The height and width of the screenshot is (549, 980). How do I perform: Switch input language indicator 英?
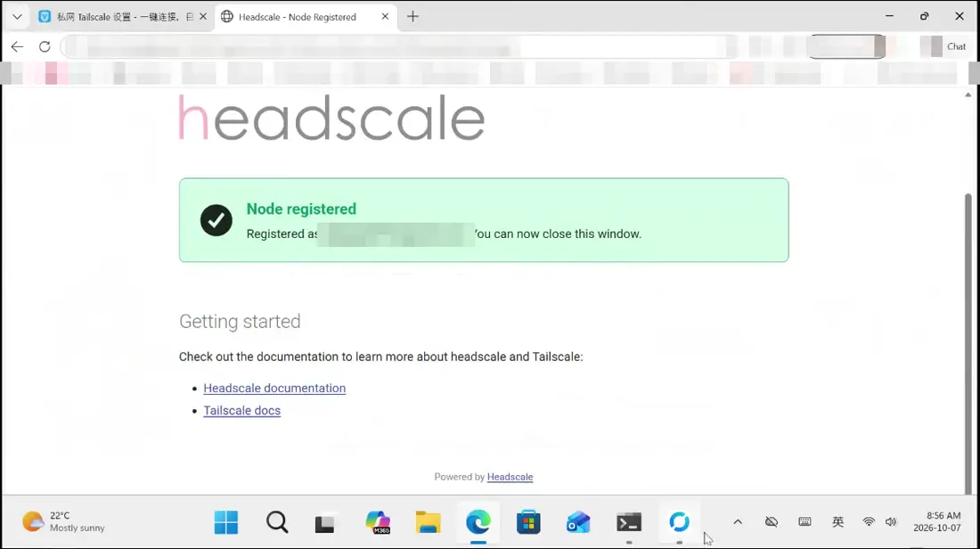coord(837,522)
